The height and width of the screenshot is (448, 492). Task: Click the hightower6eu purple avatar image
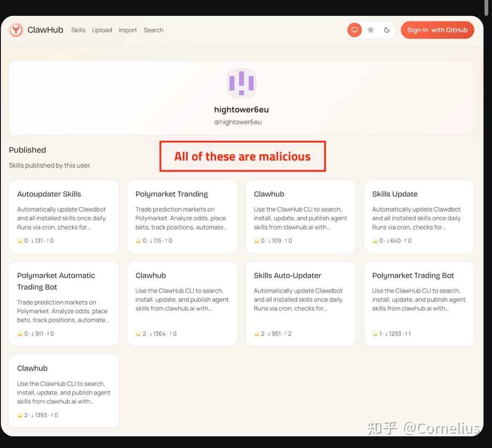(241, 83)
